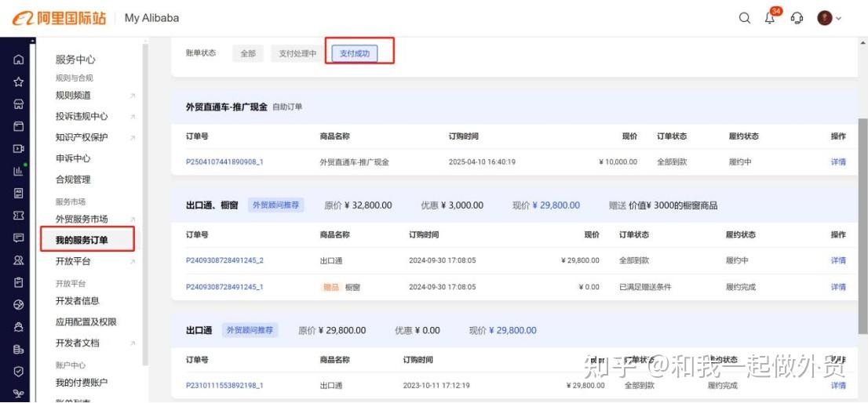Open 知识产权保护 menu item
This screenshot has height=403, width=868.
coord(82,137)
